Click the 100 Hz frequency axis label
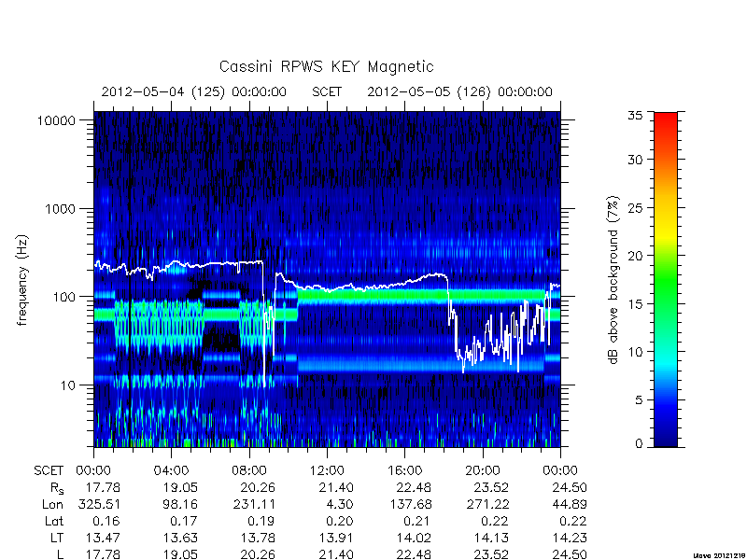Viewport: 747px width, 560px height. [64, 297]
